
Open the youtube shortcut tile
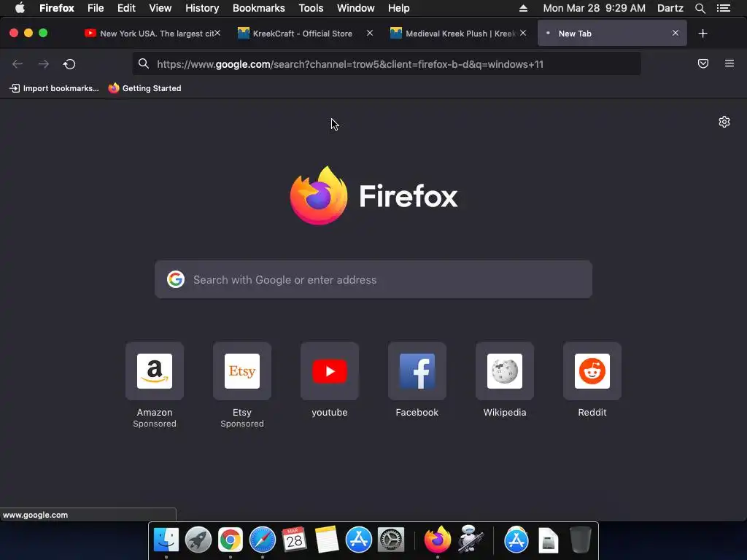(x=330, y=371)
